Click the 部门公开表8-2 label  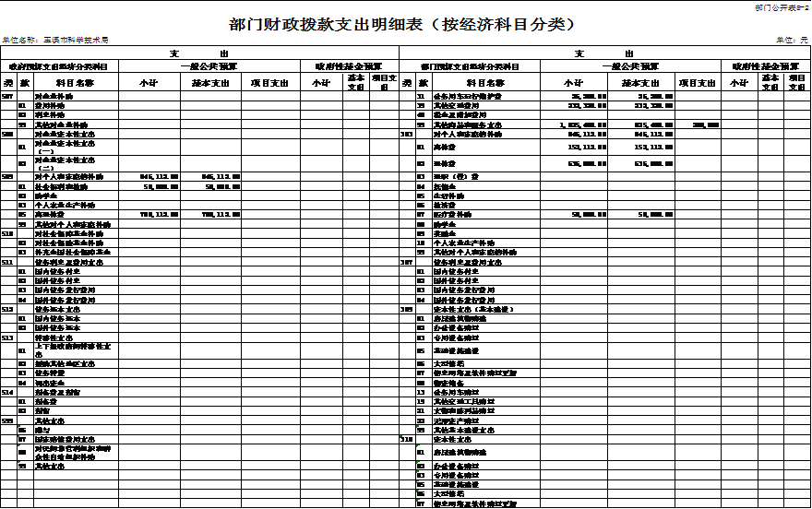coord(782,6)
